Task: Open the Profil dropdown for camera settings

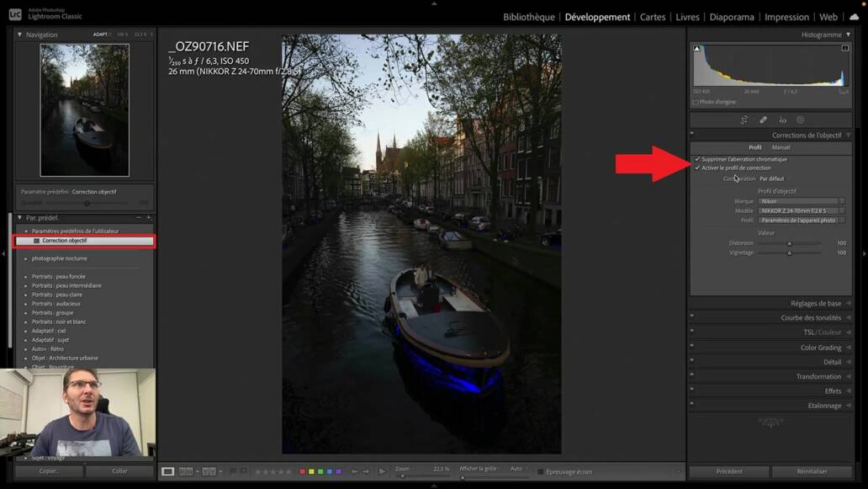Action: click(802, 220)
